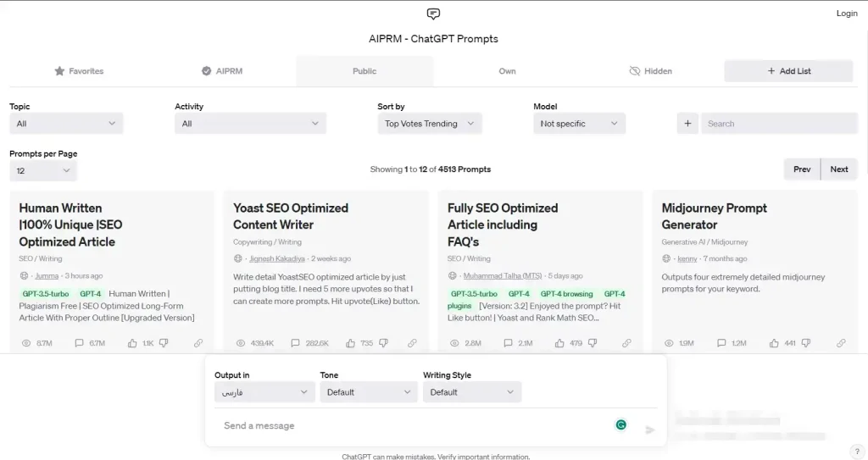Screen dimensions: 868x460
Task: Click the plus button beside Search
Action: pos(687,124)
